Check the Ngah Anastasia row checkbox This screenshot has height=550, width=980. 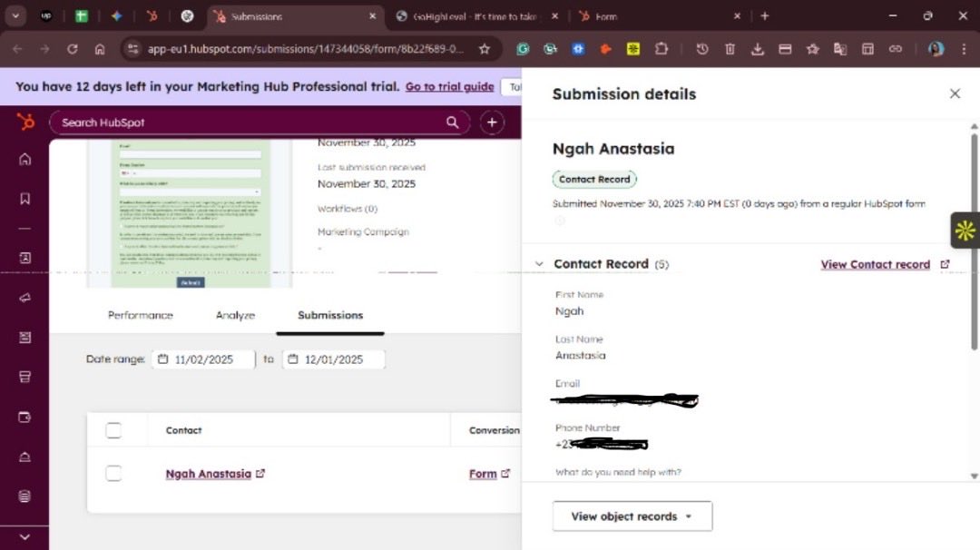[113, 474]
